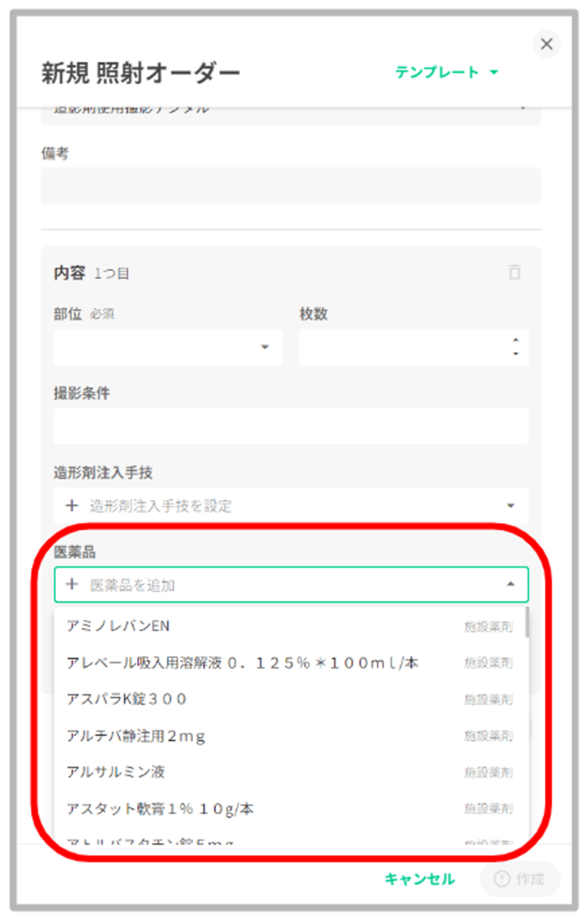
Task: Decrease 枚数 with down stepper arrow
Action: (x=515, y=354)
